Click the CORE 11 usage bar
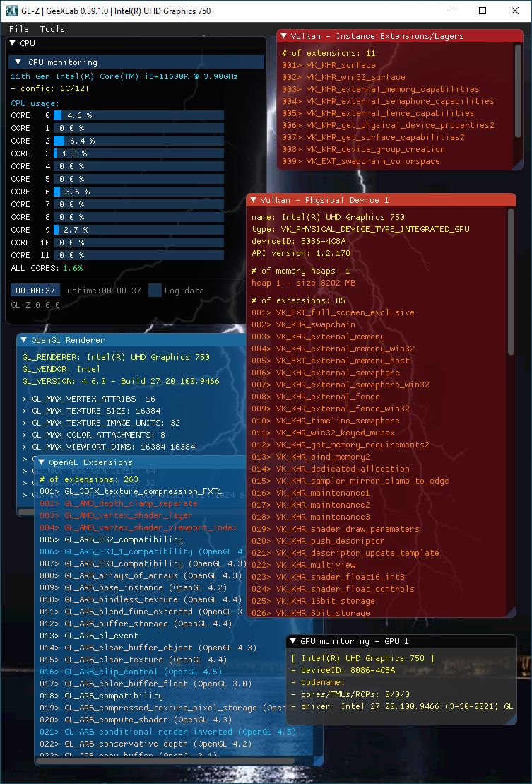Screen dimensions: 532x784 139,255
